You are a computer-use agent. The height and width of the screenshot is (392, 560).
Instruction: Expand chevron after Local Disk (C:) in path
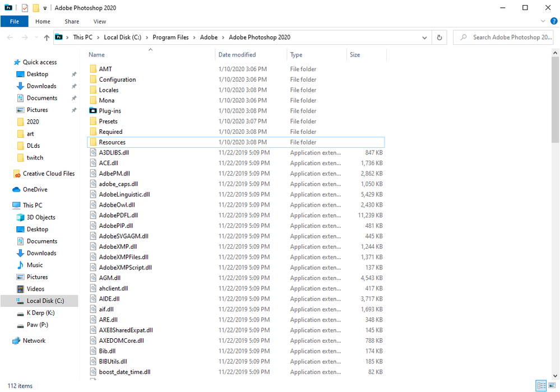point(147,38)
